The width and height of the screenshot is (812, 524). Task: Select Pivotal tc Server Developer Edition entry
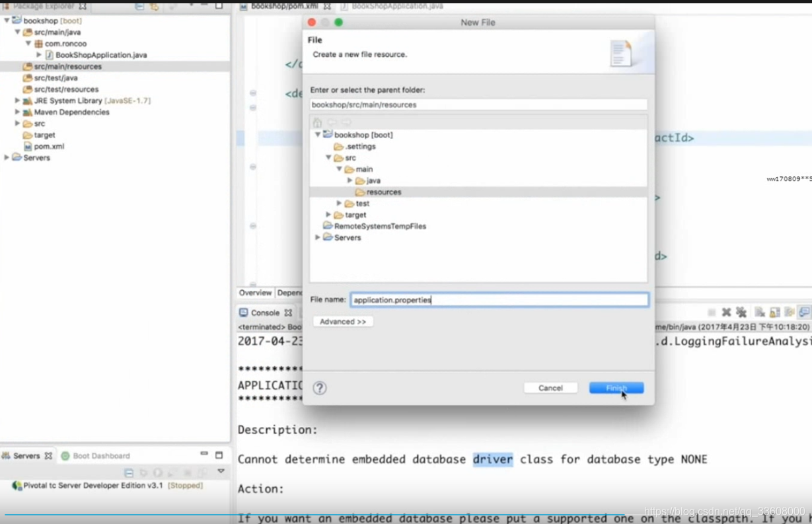107,486
